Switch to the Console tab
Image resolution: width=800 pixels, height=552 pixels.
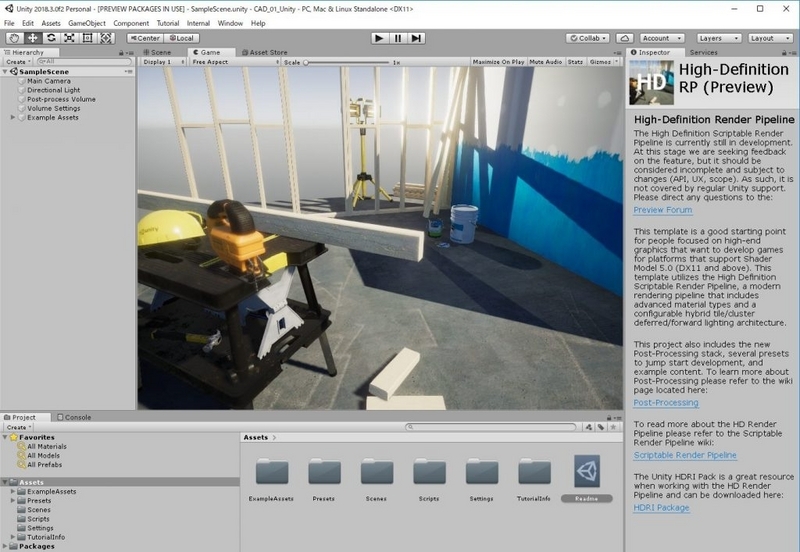coord(74,417)
